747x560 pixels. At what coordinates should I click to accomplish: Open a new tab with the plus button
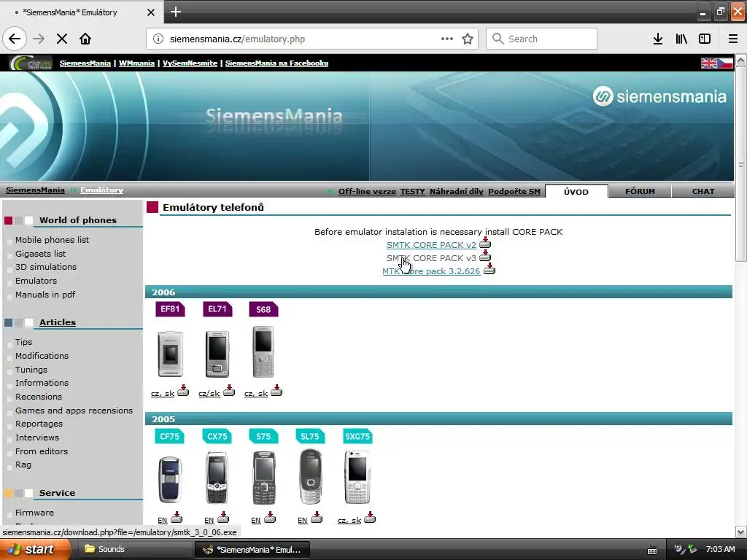pos(176,12)
